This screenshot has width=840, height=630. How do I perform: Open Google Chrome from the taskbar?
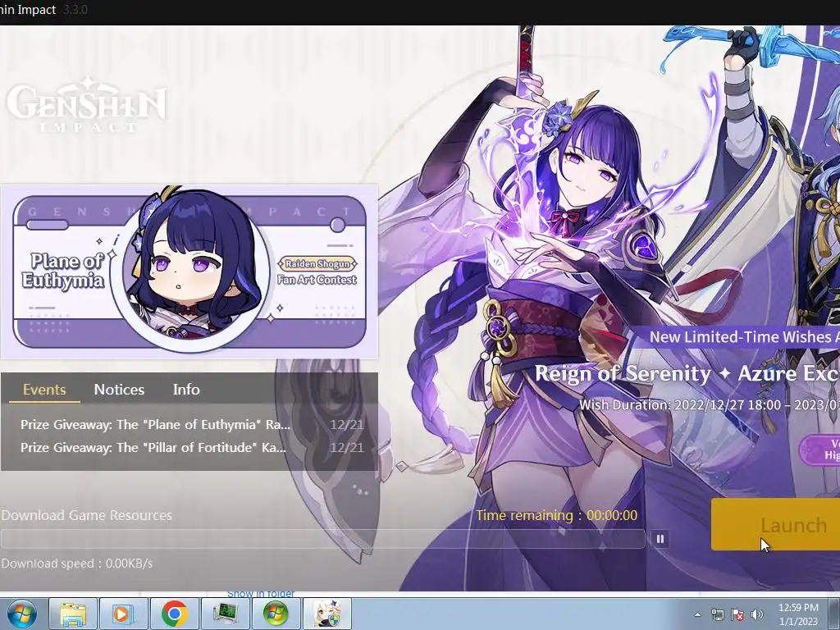click(174, 614)
